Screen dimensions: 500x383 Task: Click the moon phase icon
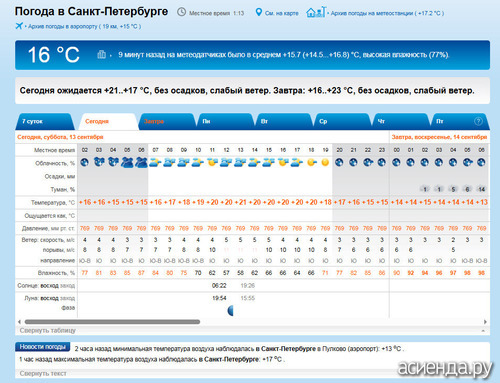[230, 311]
